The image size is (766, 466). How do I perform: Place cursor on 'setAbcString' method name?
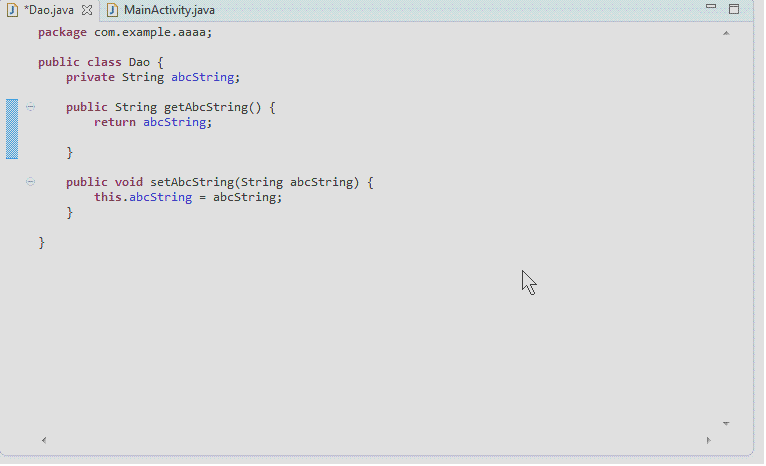pyautogui.click(x=192, y=182)
